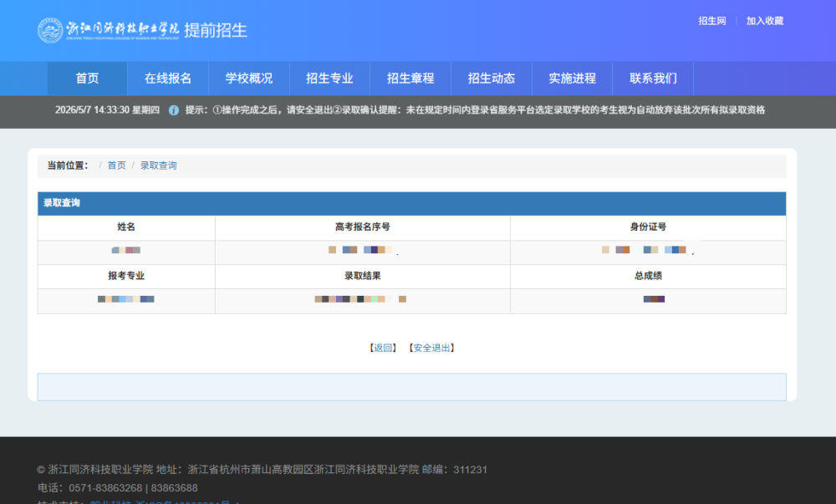
Task: Click the 身份证号 column header
Action: (649, 227)
